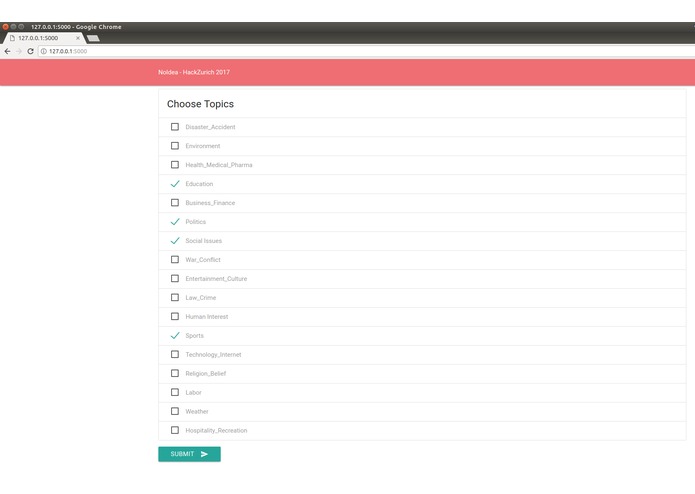Check the Religion_Belief checkbox
695x494 pixels.
tap(175, 373)
